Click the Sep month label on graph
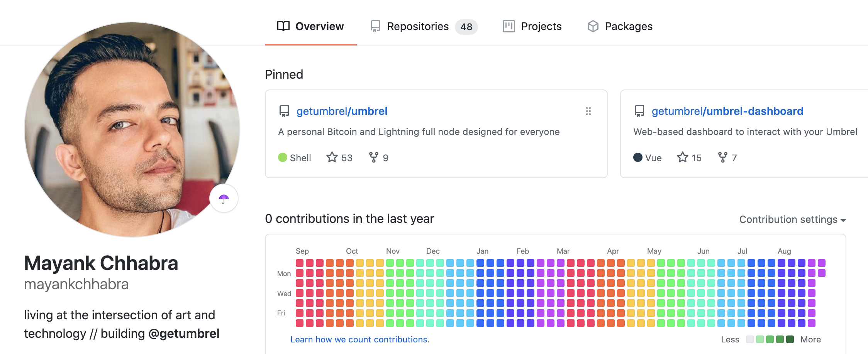This screenshot has height=354, width=868. click(302, 251)
